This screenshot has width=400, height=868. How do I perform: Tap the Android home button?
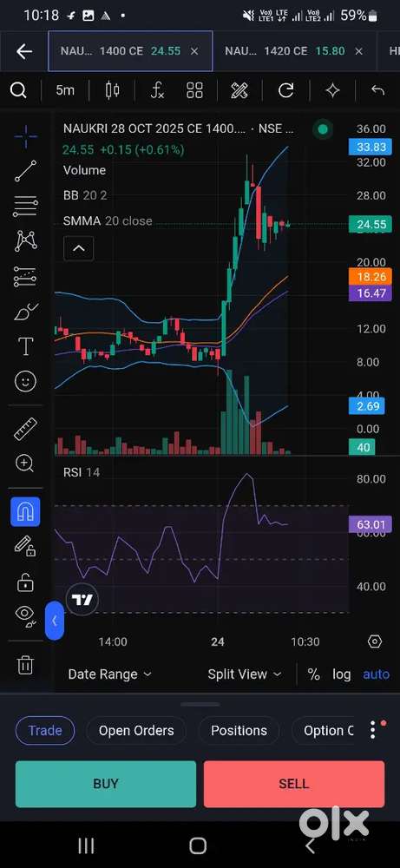pos(198,845)
